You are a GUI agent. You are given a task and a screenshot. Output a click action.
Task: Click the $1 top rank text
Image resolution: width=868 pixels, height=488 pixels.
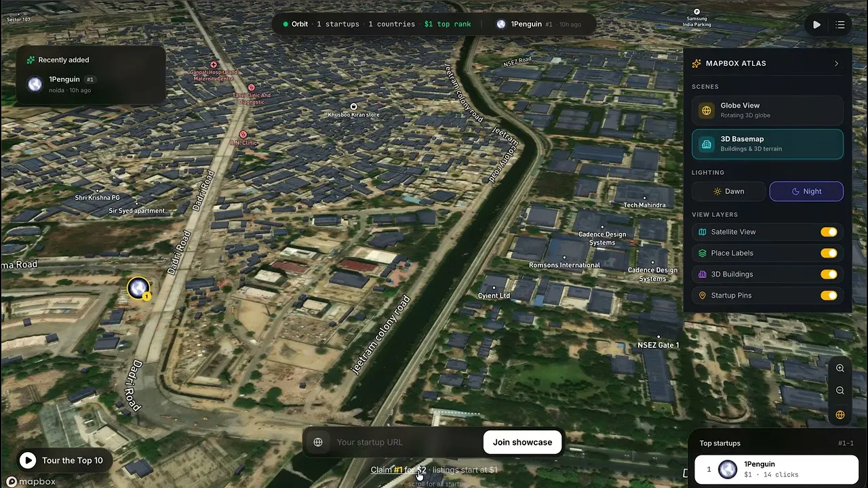click(x=448, y=24)
